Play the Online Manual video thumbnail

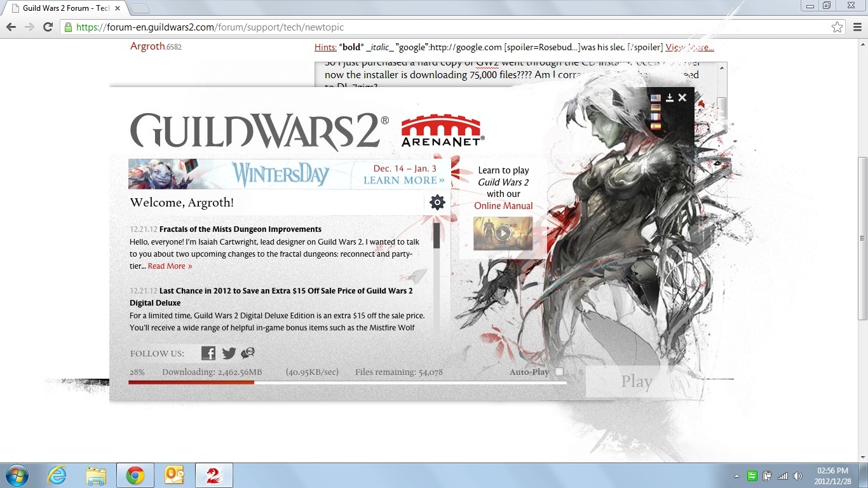(503, 233)
